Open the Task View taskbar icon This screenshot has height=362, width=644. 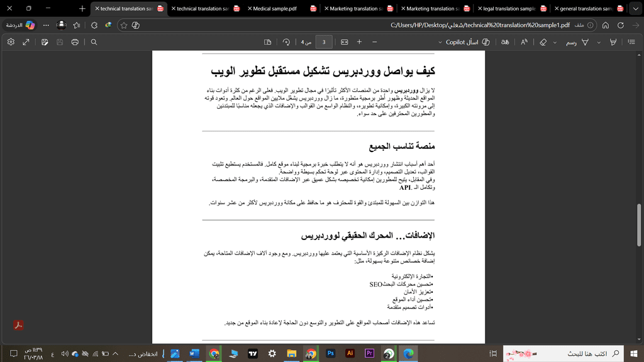click(493, 353)
